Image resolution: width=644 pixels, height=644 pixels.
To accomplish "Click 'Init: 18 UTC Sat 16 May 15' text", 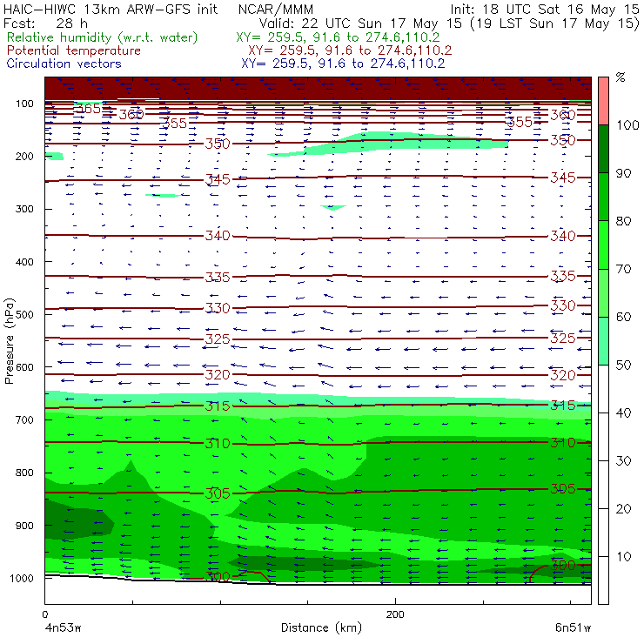I will coord(544,10).
